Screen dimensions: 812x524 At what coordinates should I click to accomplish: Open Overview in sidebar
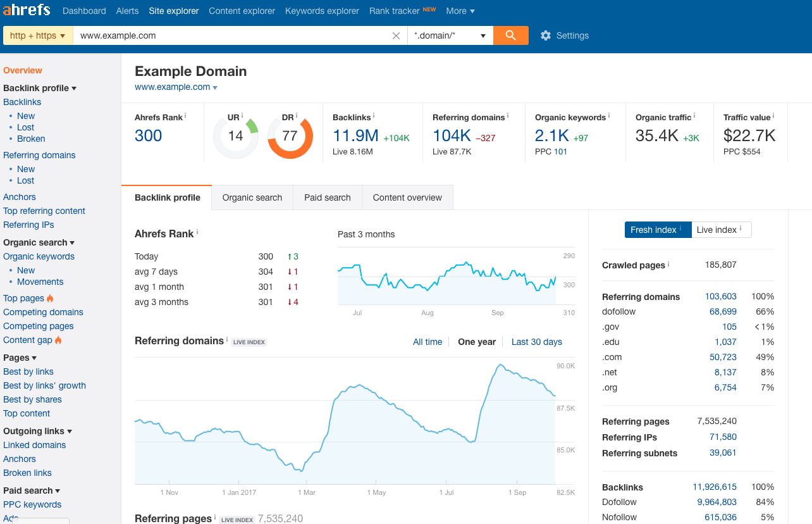click(23, 70)
